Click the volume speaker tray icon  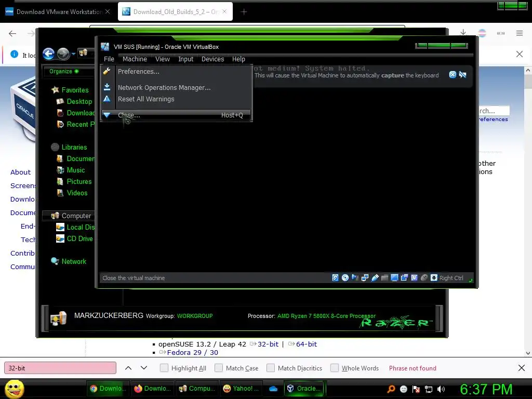point(441,389)
